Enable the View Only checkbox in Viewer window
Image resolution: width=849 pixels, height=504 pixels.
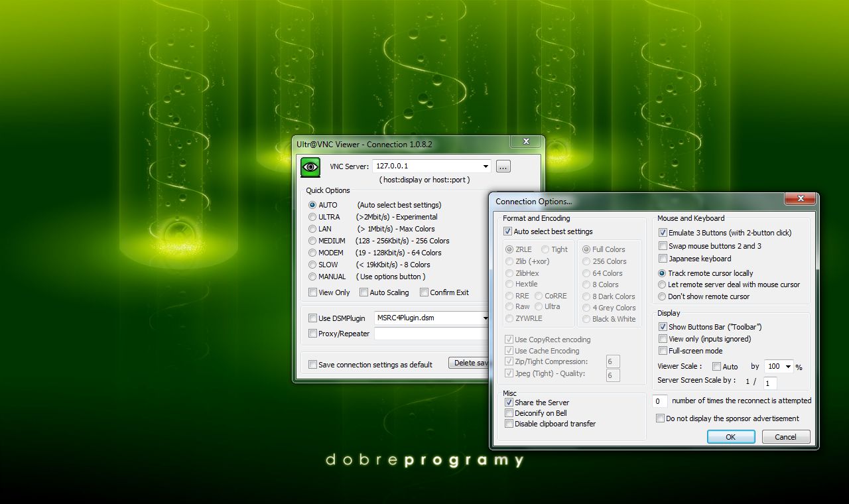click(x=313, y=292)
